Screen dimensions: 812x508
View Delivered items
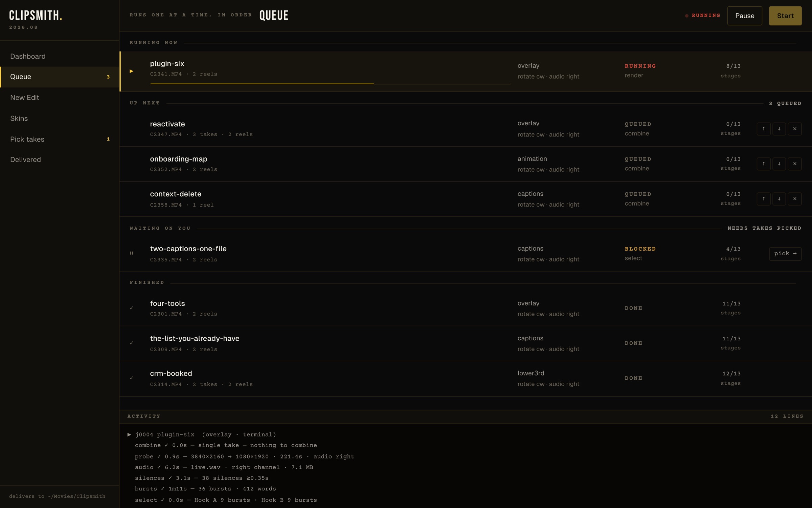pyautogui.click(x=60, y=160)
